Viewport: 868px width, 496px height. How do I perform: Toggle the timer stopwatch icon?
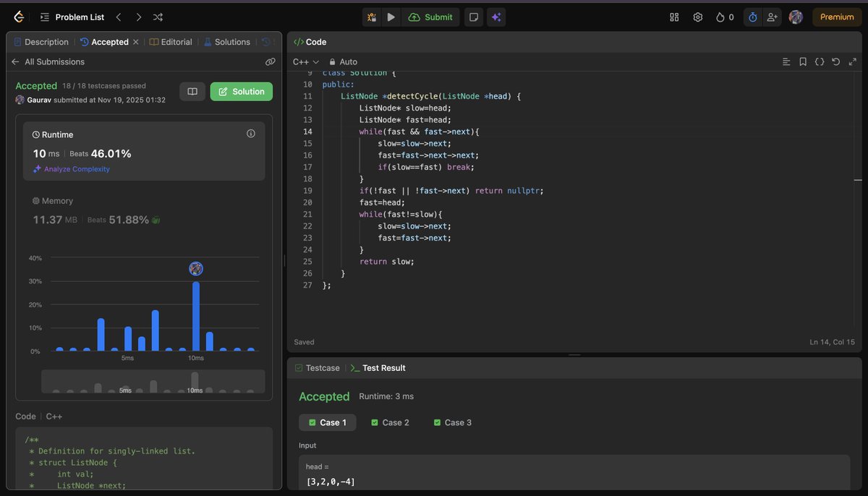coord(752,17)
